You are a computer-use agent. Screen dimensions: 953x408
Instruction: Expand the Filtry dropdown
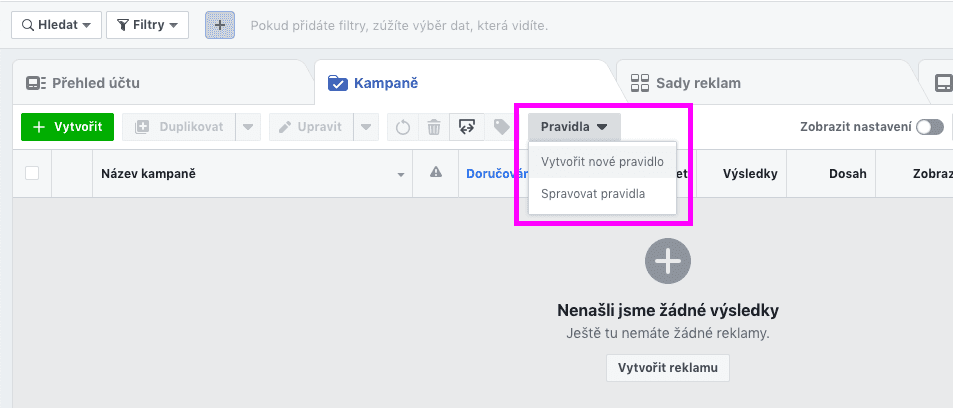(147, 25)
